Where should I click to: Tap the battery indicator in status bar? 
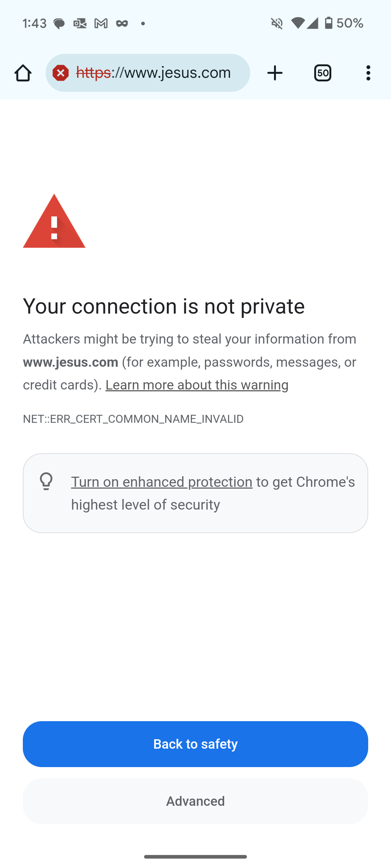tap(329, 24)
